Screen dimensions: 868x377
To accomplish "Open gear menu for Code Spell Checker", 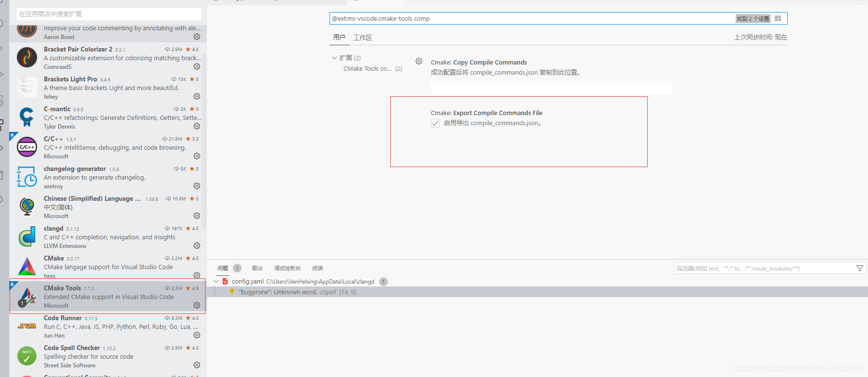I will pyautogui.click(x=197, y=365).
